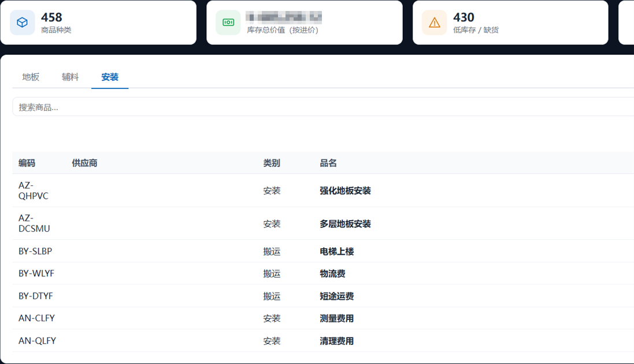Click the cube icon for 商品种类
Screen dimensions: 634x364
coord(22,22)
